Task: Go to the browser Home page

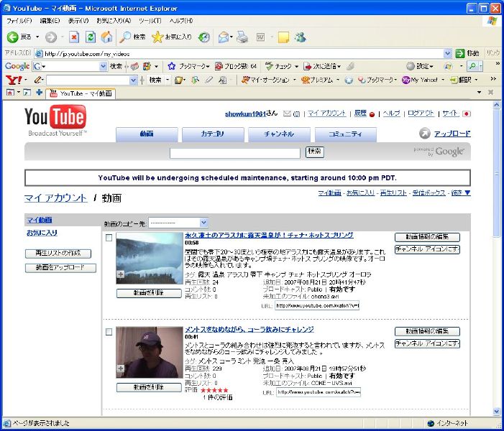Action: (106, 37)
